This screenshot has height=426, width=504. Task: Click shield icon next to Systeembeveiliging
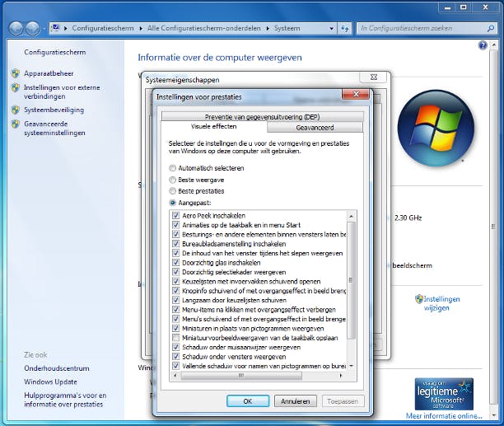[16, 110]
